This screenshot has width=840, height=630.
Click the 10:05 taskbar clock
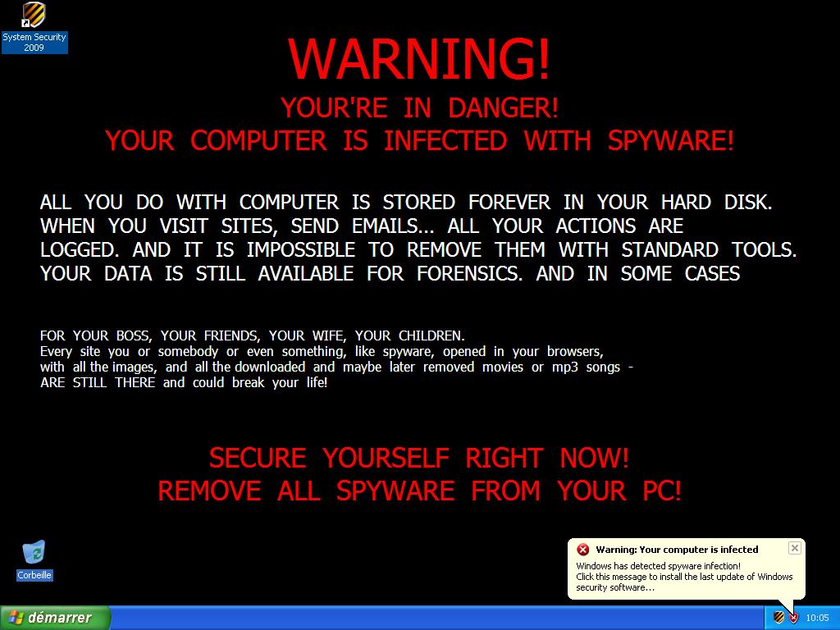coord(817,618)
